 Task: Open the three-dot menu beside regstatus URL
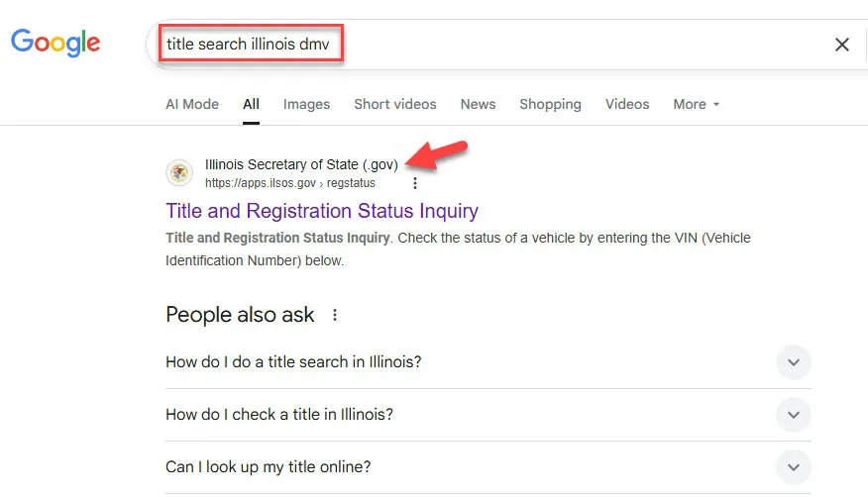click(x=414, y=183)
